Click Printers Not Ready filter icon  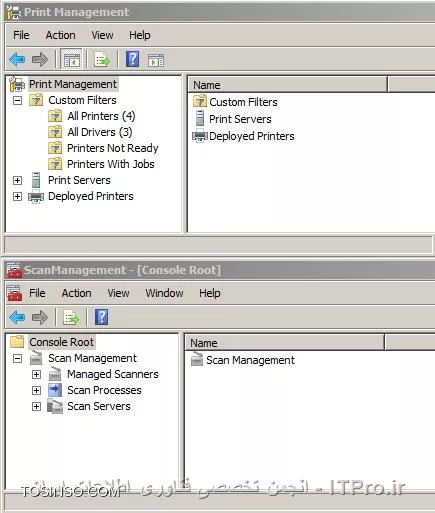point(55,148)
